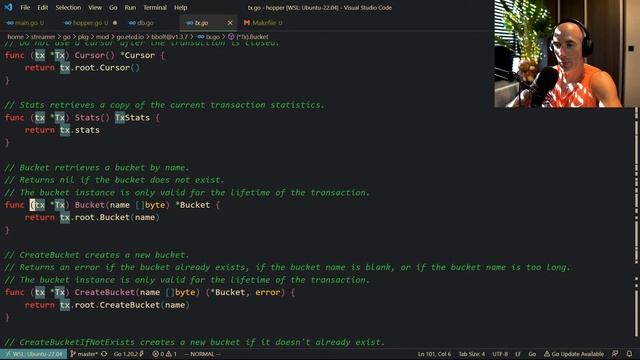Select the tx.go editor tab

pyautogui.click(x=202, y=23)
